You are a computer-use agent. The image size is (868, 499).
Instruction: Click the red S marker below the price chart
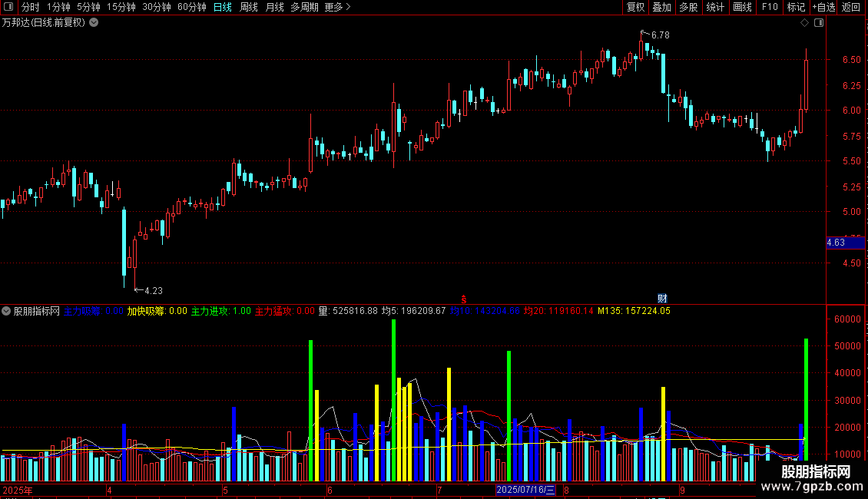(464, 299)
